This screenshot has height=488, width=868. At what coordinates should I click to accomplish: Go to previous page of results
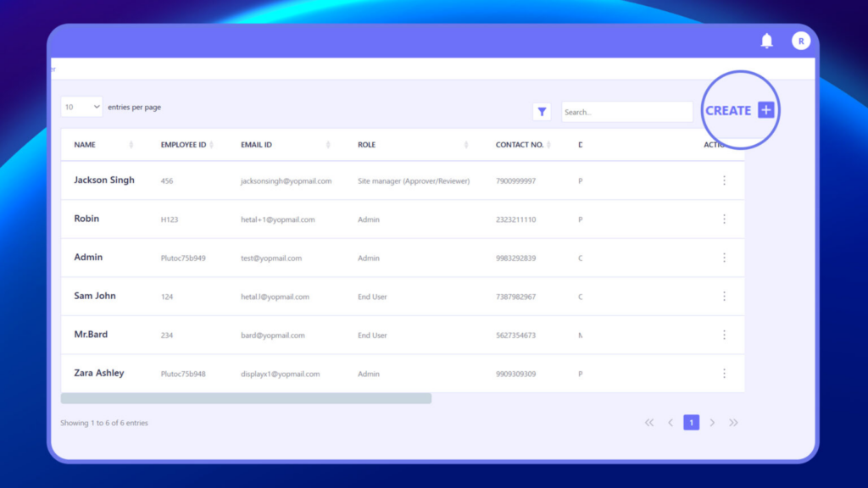[670, 423]
